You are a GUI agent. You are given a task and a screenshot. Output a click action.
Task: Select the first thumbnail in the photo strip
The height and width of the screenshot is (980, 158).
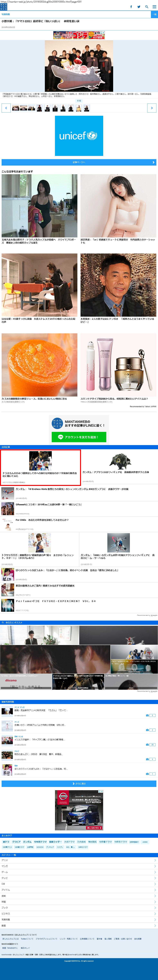coord(16,108)
